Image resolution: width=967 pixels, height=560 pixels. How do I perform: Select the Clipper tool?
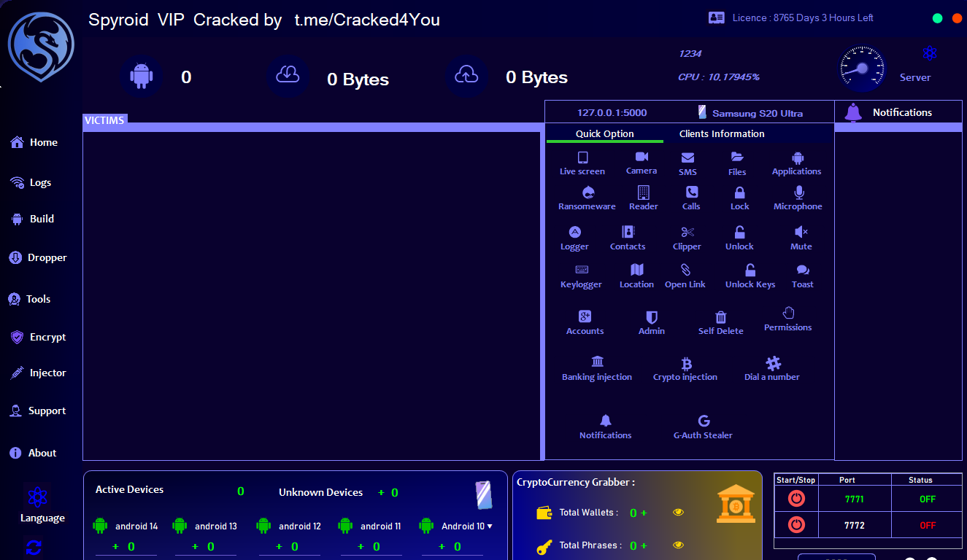(687, 238)
